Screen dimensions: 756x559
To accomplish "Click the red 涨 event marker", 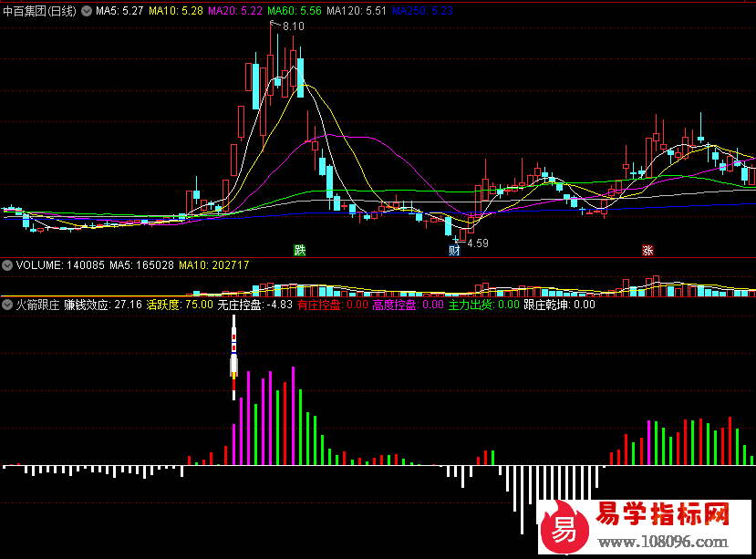I will pyautogui.click(x=647, y=250).
